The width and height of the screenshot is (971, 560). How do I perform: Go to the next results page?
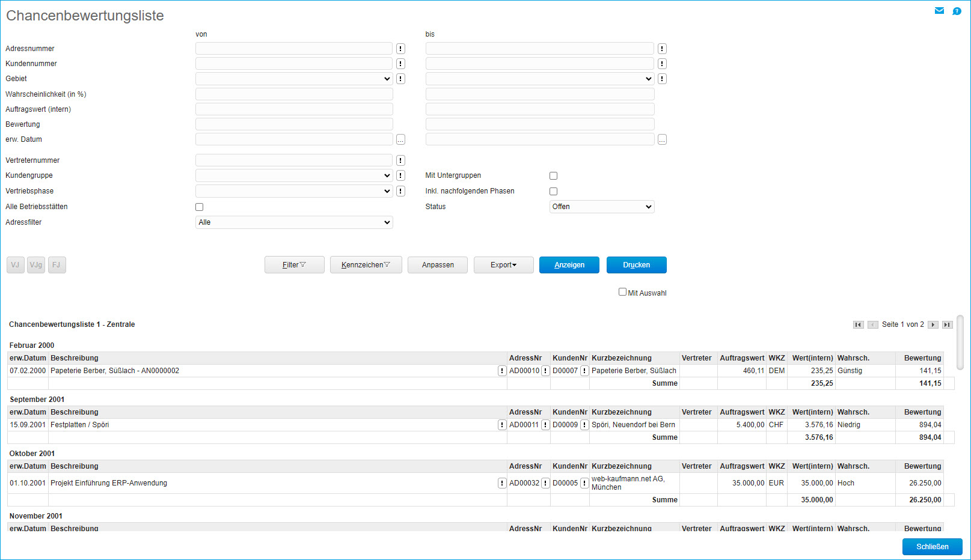[x=933, y=324]
